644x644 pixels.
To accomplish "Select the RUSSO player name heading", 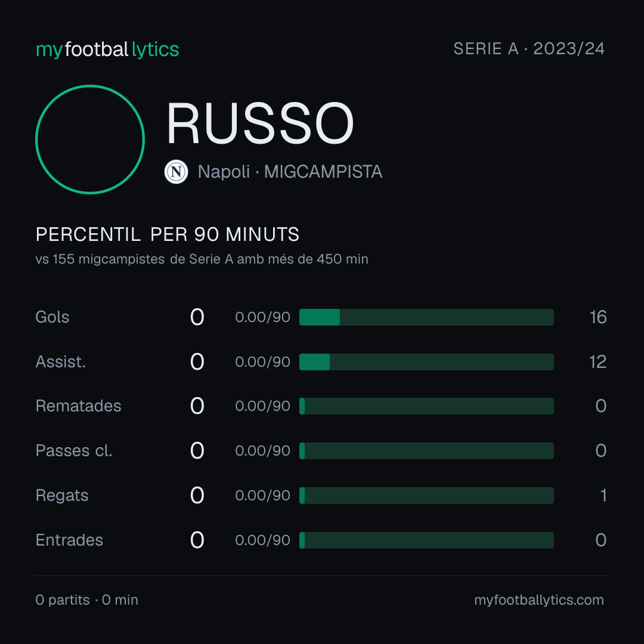I will pyautogui.click(x=260, y=123).
